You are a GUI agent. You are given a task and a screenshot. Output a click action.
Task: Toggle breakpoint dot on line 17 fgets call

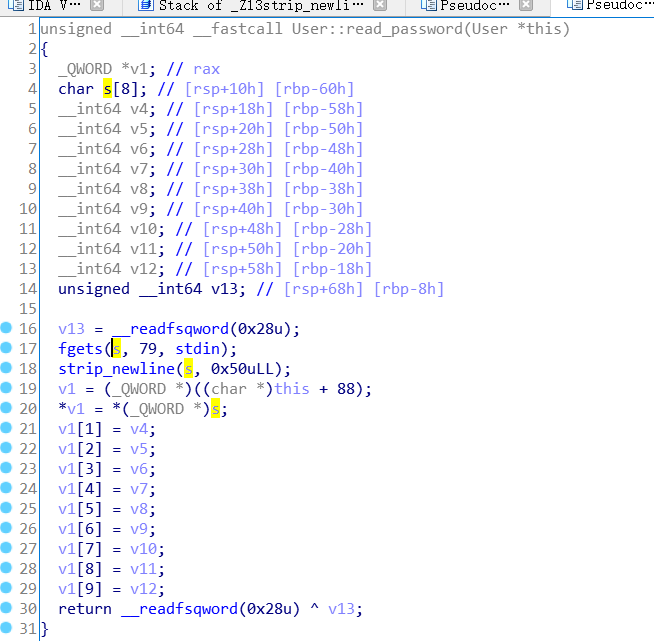[6, 348]
